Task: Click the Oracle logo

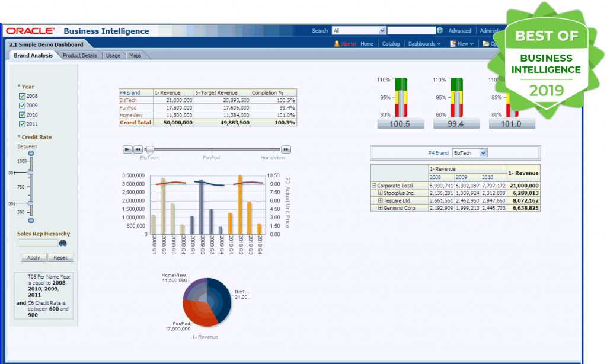Action: (x=30, y=31)
